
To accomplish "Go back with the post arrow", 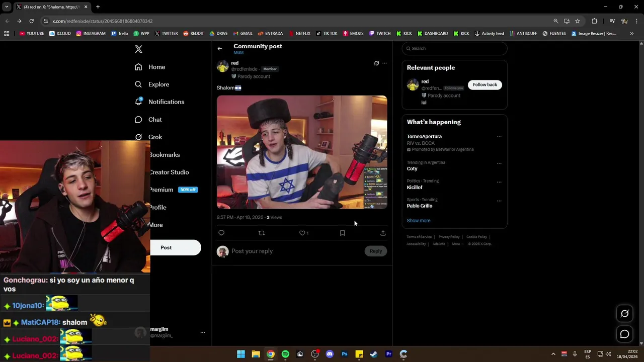I will click(220, 49).
